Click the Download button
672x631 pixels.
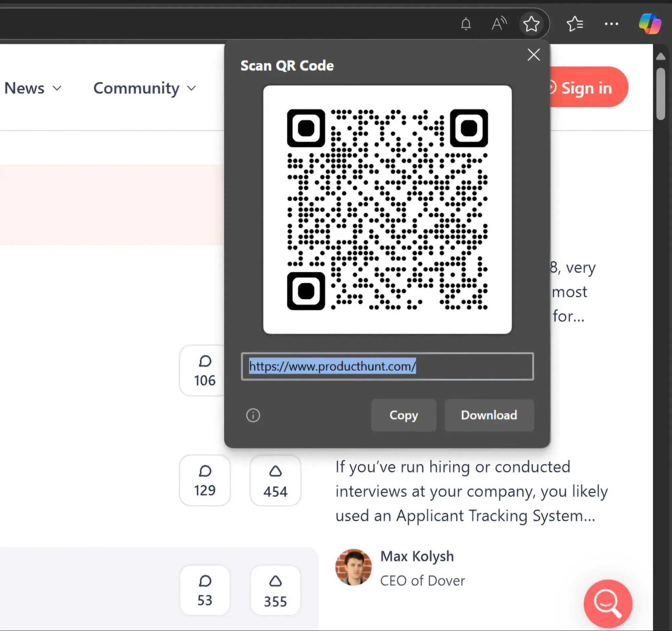tap(489, 415)
